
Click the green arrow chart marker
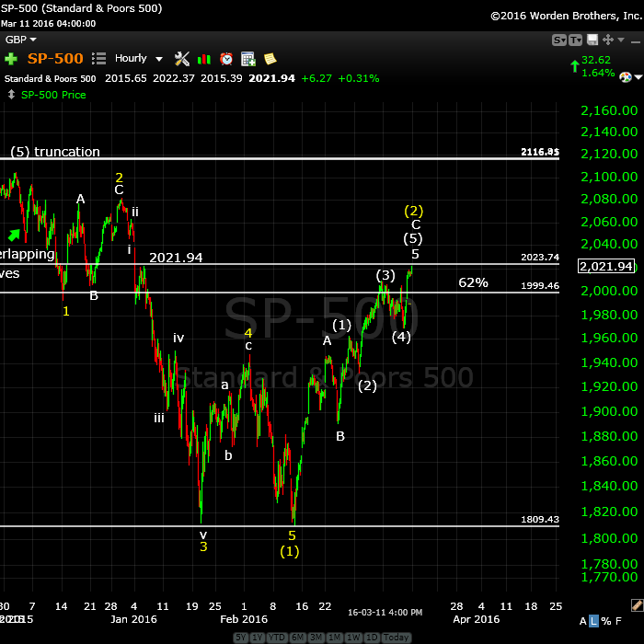click(x=14, y=235)
